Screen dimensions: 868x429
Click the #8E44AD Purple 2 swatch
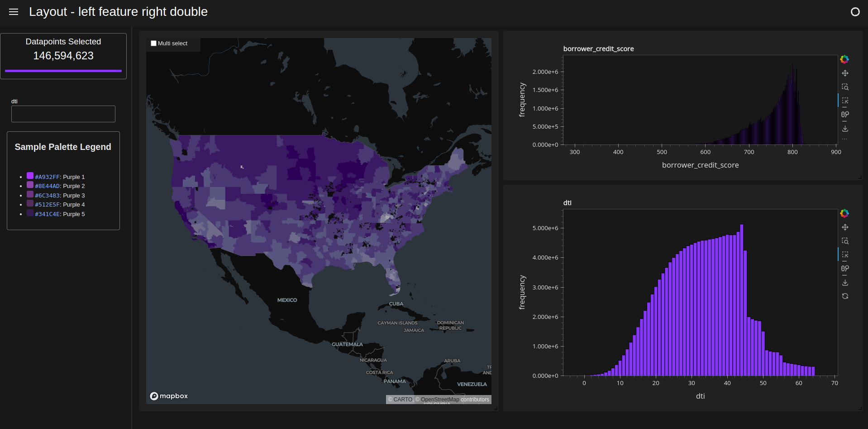(30, 185)
